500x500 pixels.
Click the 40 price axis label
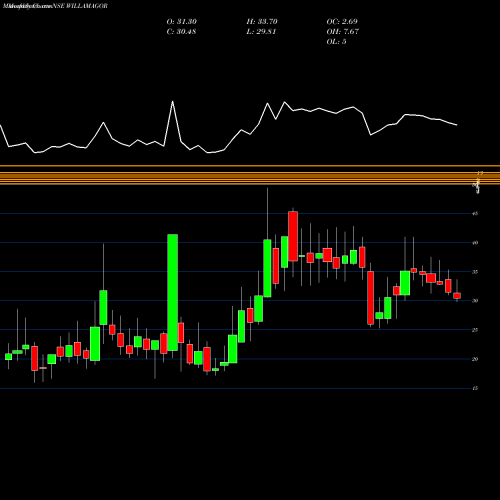click(475, 243)
